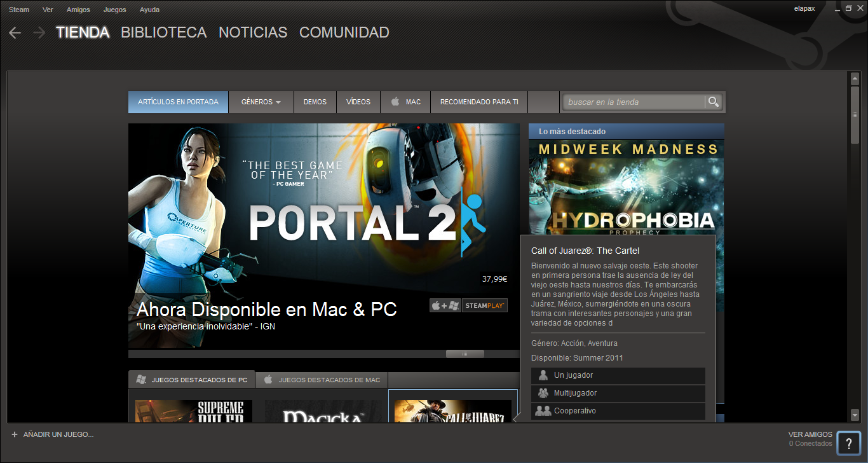This screenshot has width=868, height=463.
Task: Click the Ahora Disponible en Mac & PC headline
Action: click(267, 310)
